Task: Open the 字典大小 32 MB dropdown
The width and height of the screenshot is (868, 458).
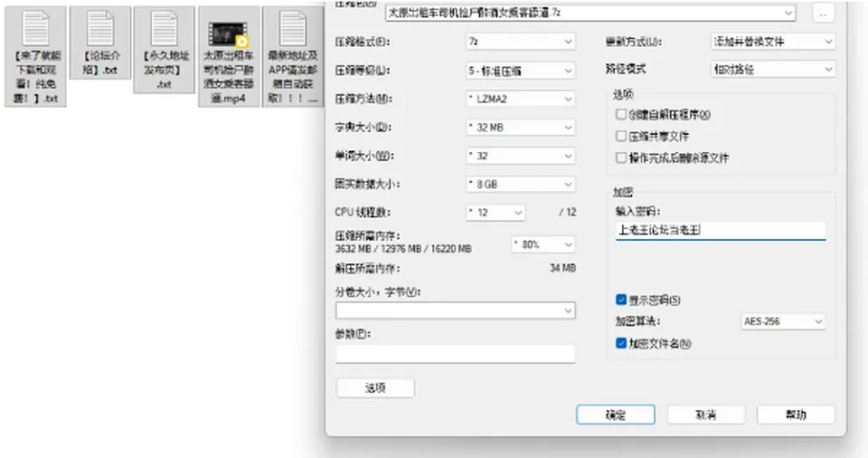Action: click(x=521, y=127)
